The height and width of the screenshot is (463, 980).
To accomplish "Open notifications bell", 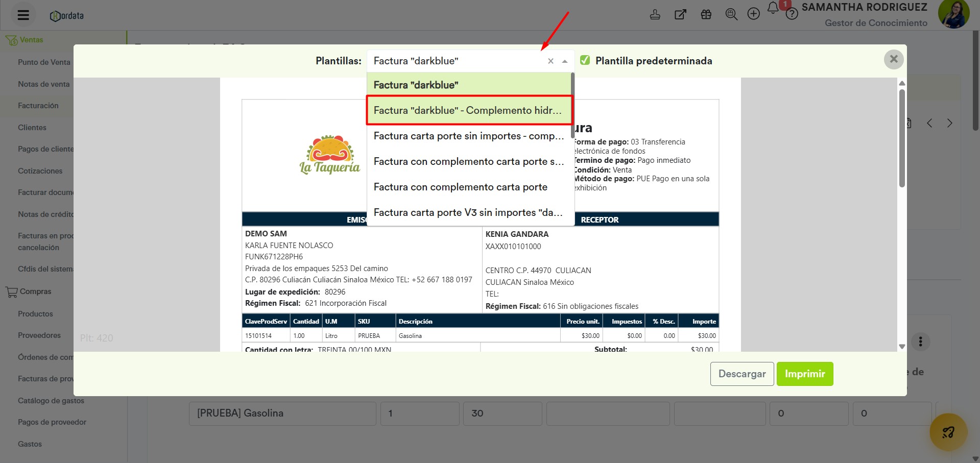I will (773, 8).
